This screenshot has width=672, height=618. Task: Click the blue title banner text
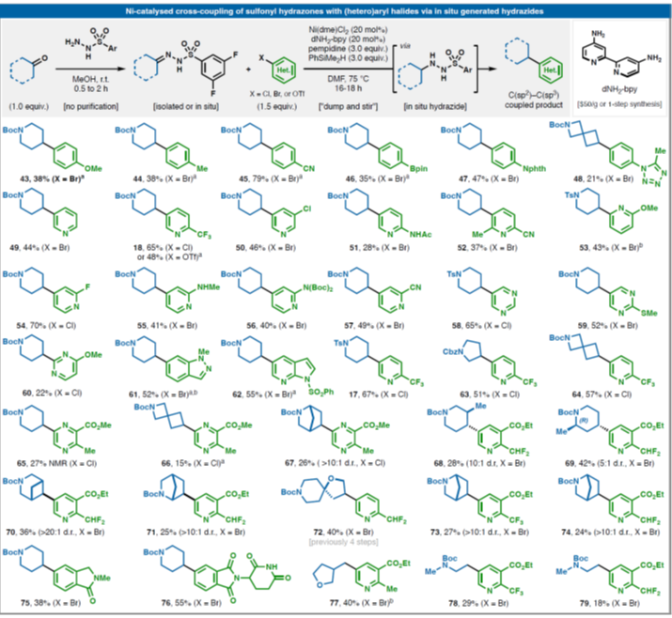click(x=335, y=11)
